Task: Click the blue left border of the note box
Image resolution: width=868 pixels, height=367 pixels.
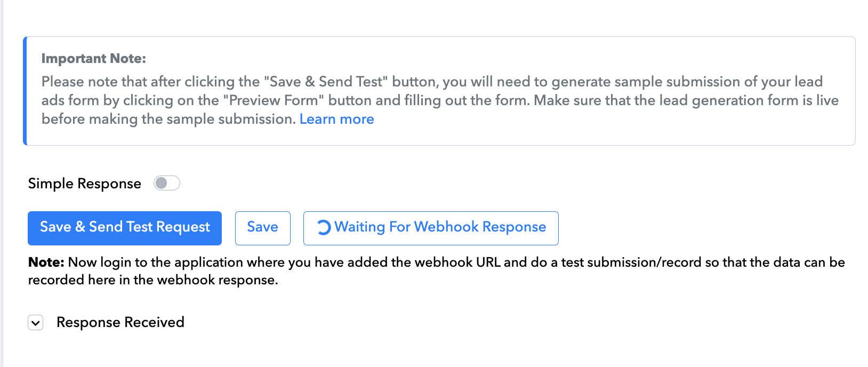Action: click(25, 91)
